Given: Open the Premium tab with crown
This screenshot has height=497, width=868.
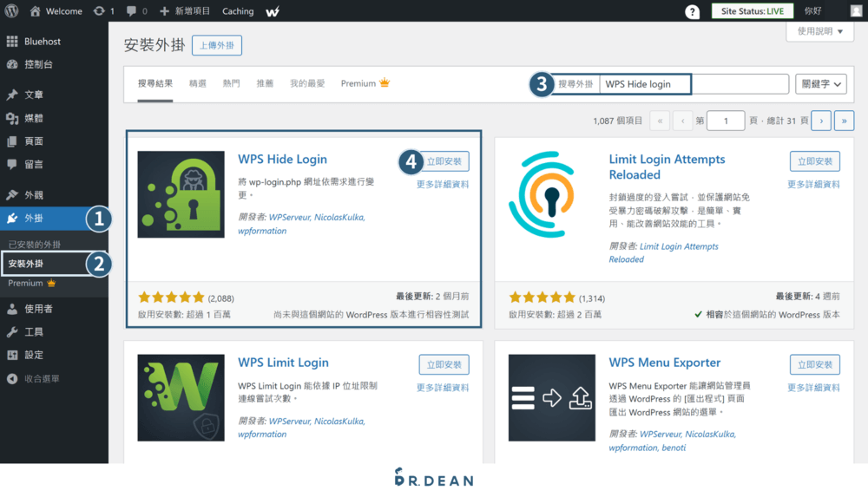Looking at the screenshot, I should pos(365,83).
